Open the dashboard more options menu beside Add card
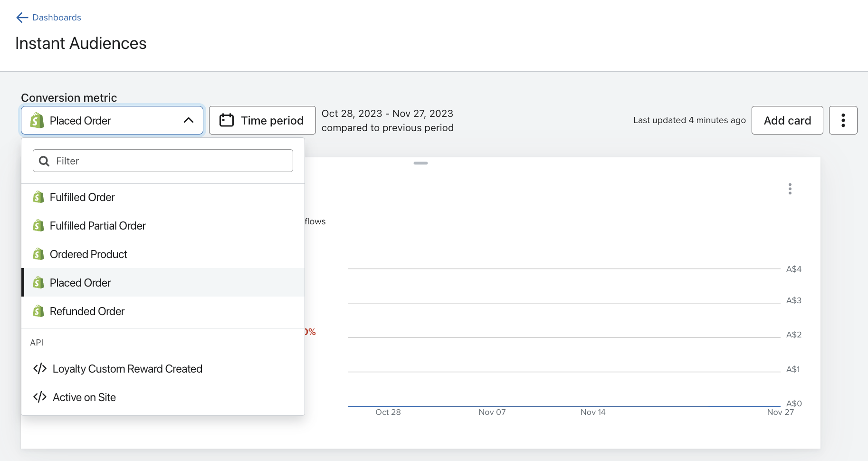The height and width of the screenshot is (461, 868). pos(843,120)
